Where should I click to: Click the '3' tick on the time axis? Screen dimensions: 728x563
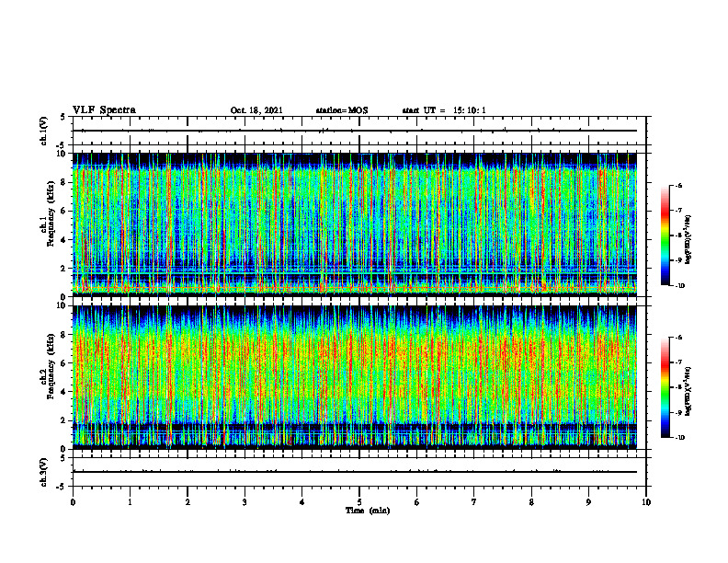point(245,502)
